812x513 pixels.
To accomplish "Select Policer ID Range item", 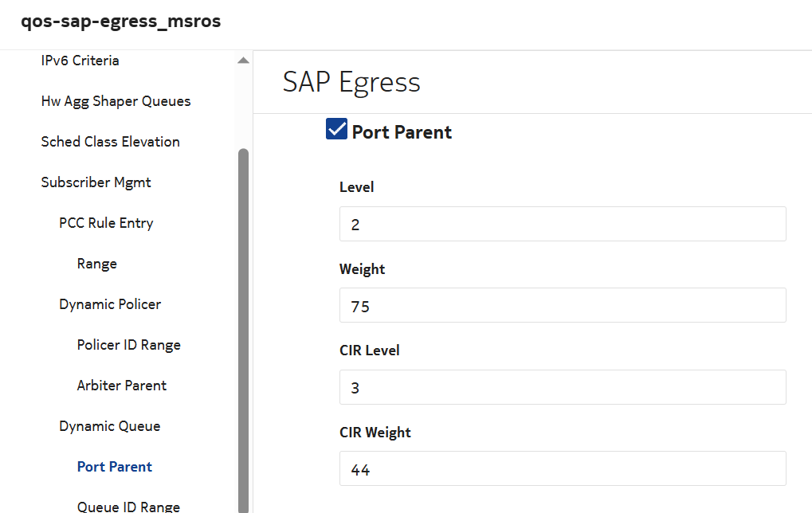I will (x=128, y=345).
